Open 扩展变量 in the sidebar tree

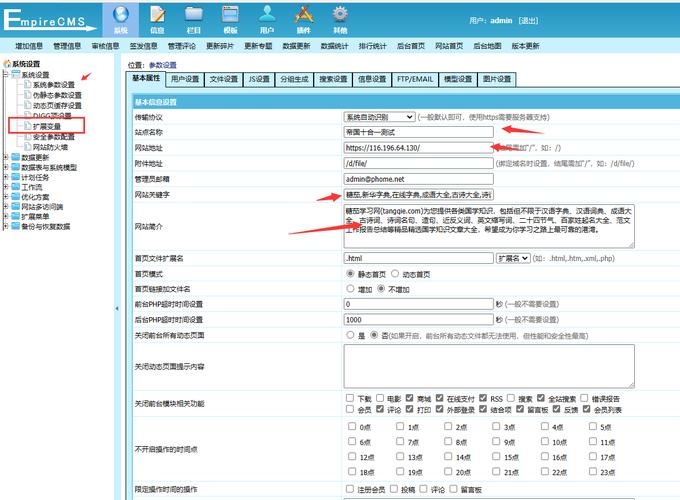(47, 126)
